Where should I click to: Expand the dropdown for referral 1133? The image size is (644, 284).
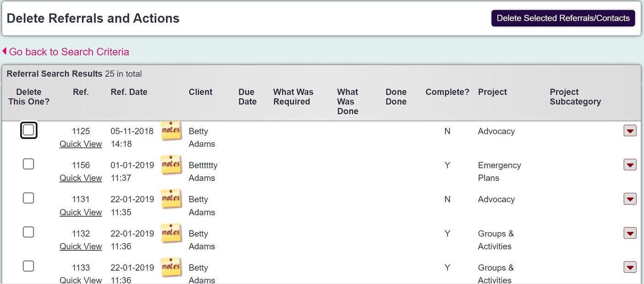[x=630, y=267]
